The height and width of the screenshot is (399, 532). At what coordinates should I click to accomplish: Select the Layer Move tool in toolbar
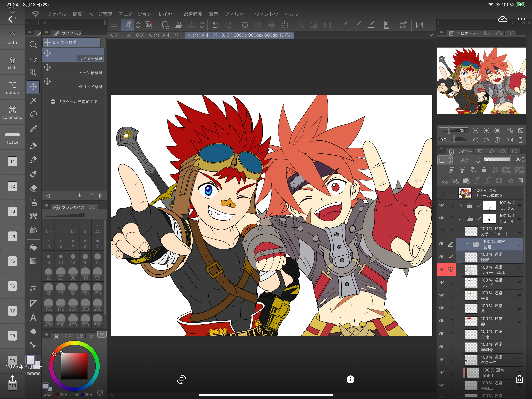point(33,87)
